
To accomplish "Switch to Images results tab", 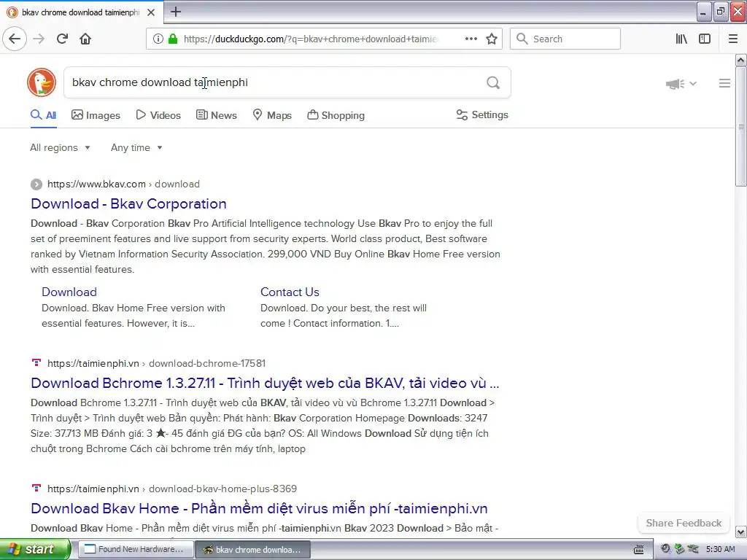I will pyautogui.click(x=96, y=115).
